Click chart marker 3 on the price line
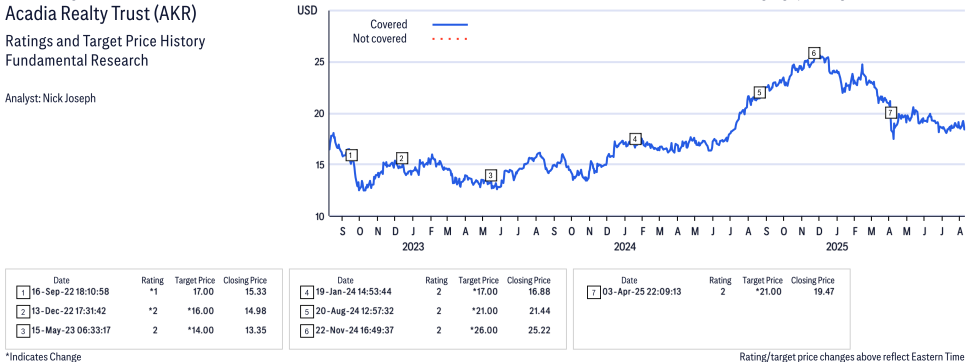975x362 pixels. click(491, 175)
